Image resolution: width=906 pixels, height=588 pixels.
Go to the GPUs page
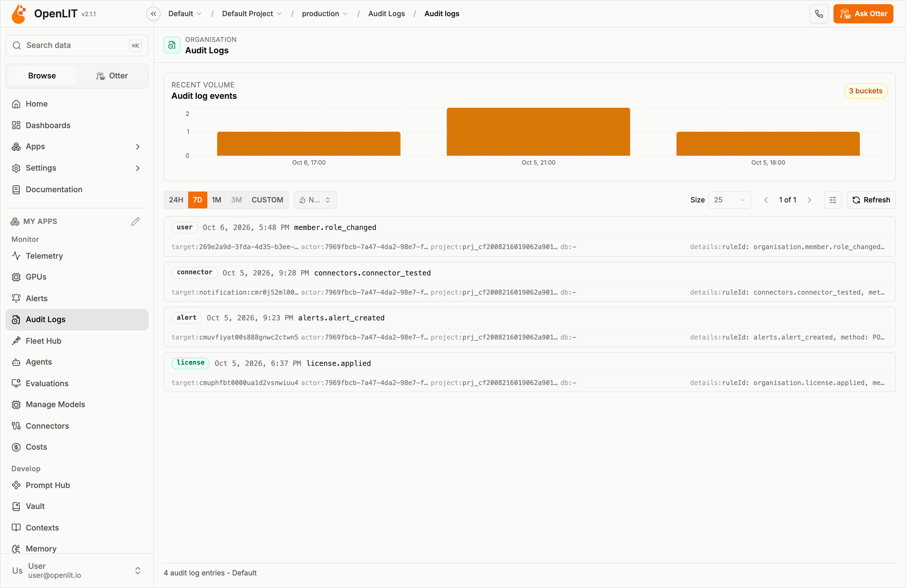pos(77,277)
